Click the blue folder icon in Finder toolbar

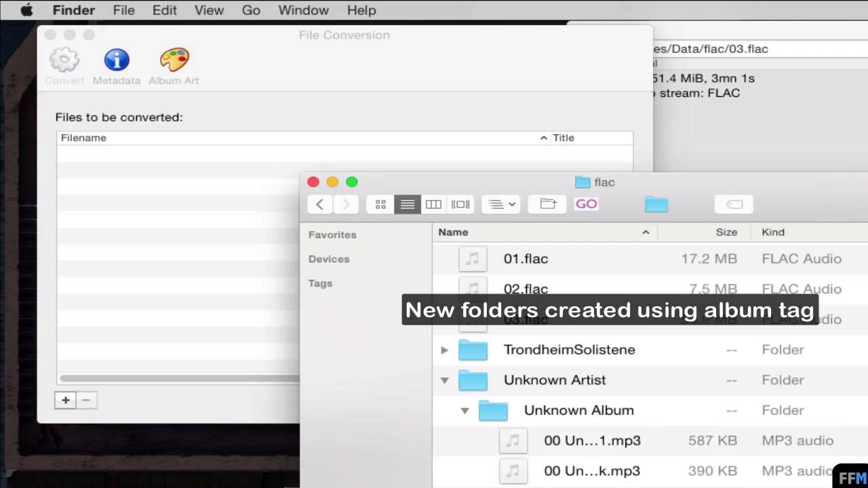coord(656,204)
